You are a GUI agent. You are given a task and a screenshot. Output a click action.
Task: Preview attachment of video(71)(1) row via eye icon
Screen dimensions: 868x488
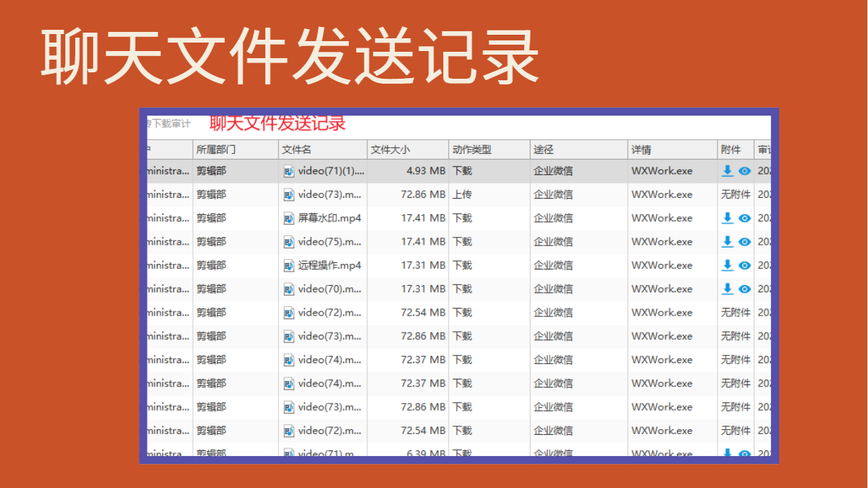click(x=745, y=171)
